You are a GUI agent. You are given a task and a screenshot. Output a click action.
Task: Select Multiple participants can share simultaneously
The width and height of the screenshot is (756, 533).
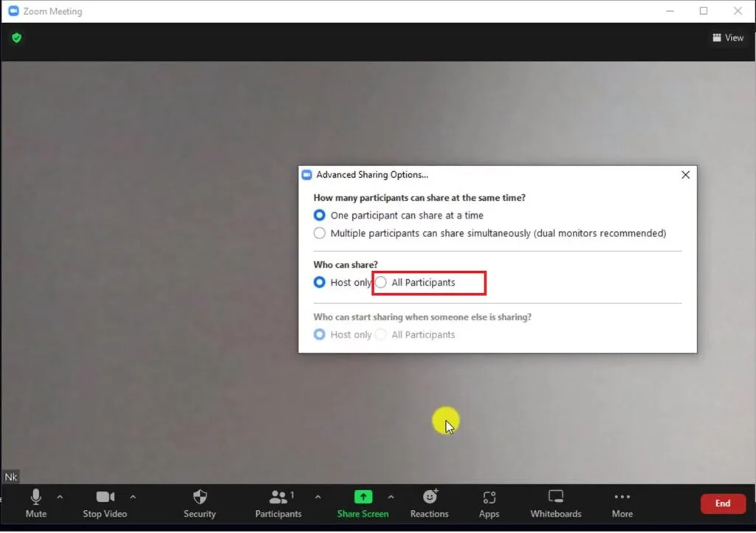click(x=320, y=233)
